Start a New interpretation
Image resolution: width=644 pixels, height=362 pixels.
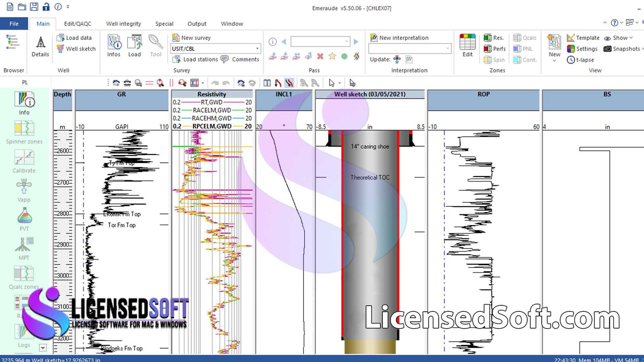coord(399,38)
